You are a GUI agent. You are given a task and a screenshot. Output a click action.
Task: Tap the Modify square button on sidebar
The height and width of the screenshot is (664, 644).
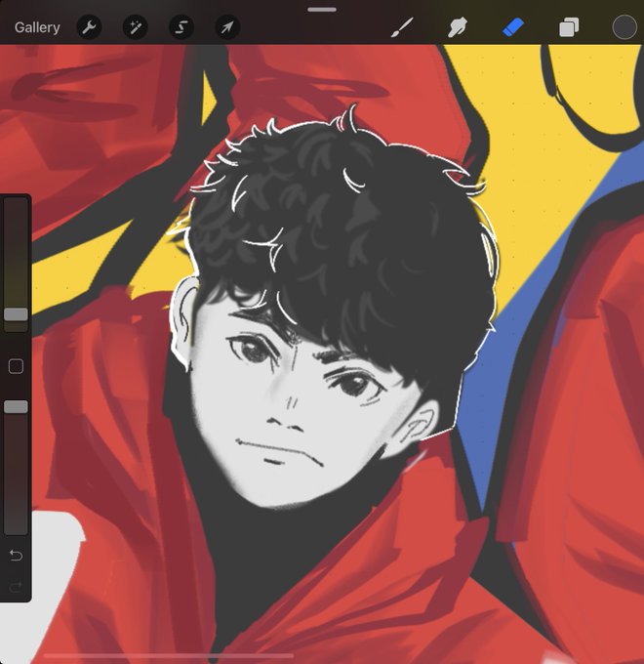tap(16, 366)
